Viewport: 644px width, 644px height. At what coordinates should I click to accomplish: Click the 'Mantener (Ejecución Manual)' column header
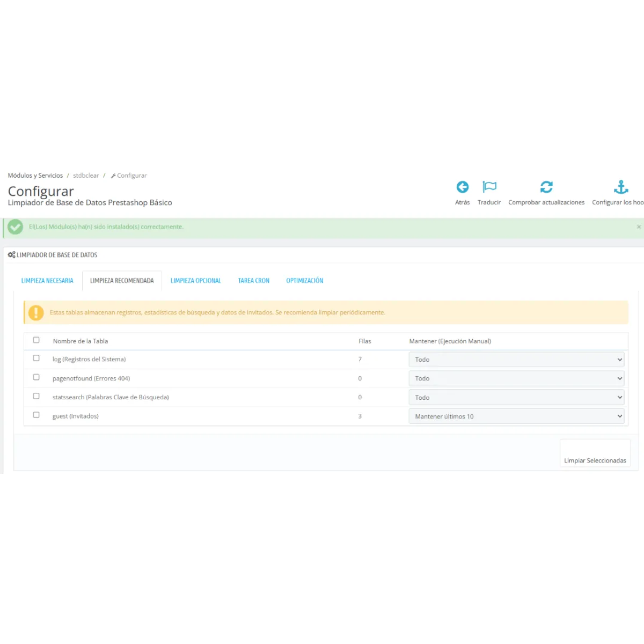(x=450, y=341)
